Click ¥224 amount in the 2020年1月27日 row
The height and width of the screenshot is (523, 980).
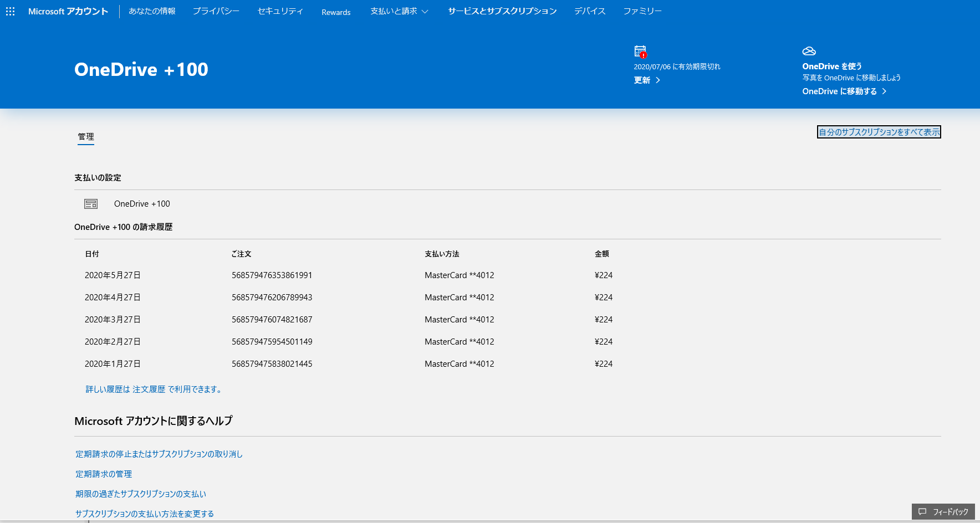coord(604,364)
